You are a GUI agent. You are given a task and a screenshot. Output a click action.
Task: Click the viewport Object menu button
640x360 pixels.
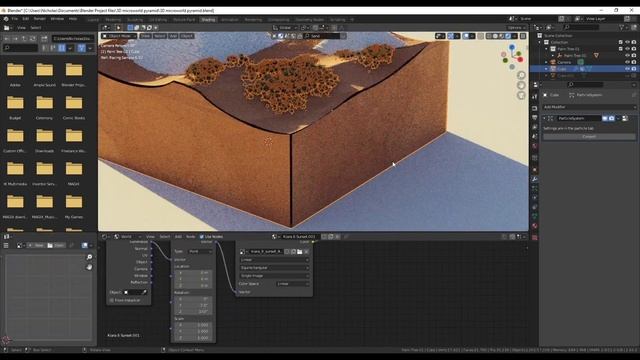(x=187, y=36)
